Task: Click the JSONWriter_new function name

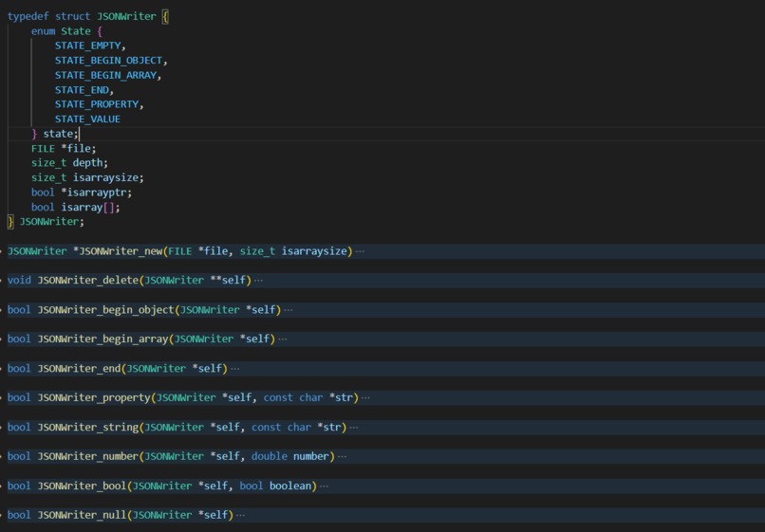Action: point(121,251)
